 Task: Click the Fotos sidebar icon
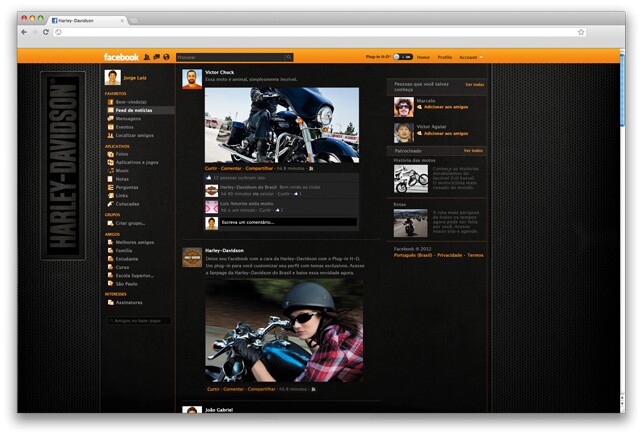click(110, 154)
